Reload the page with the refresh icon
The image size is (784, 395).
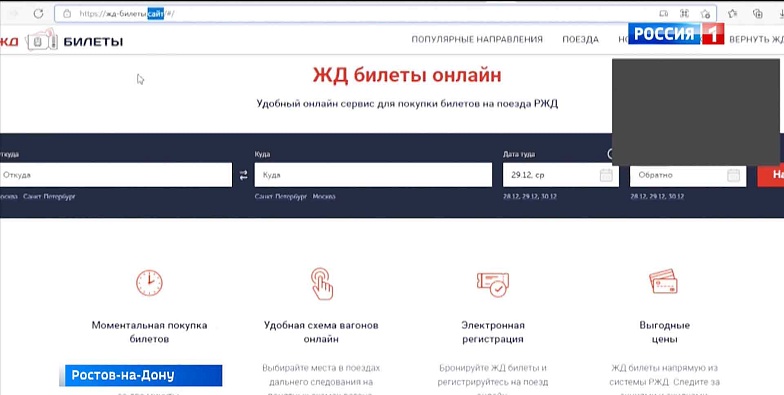pos(38,14)
